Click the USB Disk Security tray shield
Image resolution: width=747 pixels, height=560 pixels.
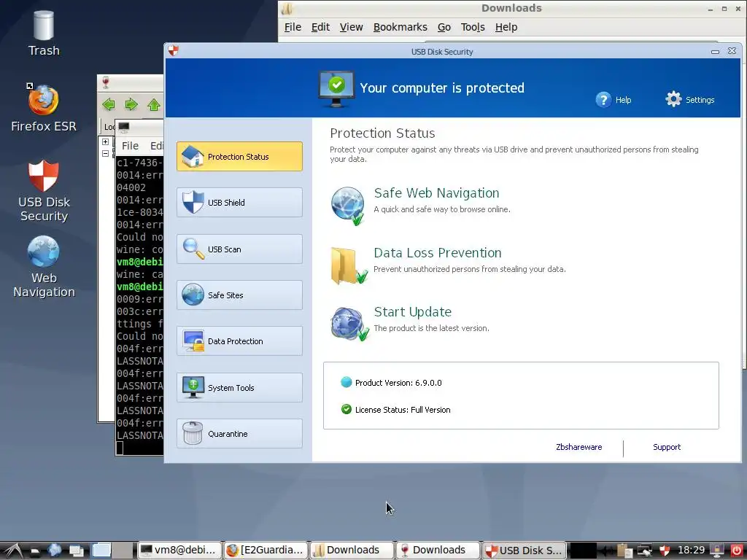pyautogui.click(x=664, y=551)
